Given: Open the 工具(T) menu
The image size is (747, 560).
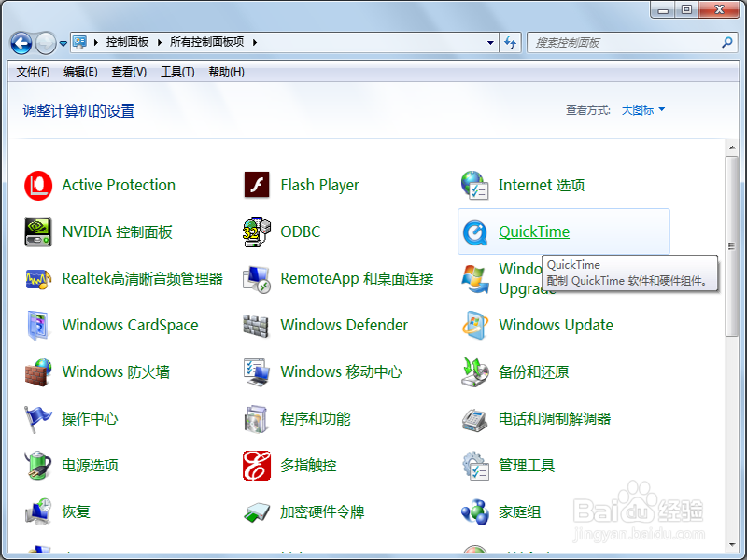Looking at the screenshot, I should [x=177, y=72].
